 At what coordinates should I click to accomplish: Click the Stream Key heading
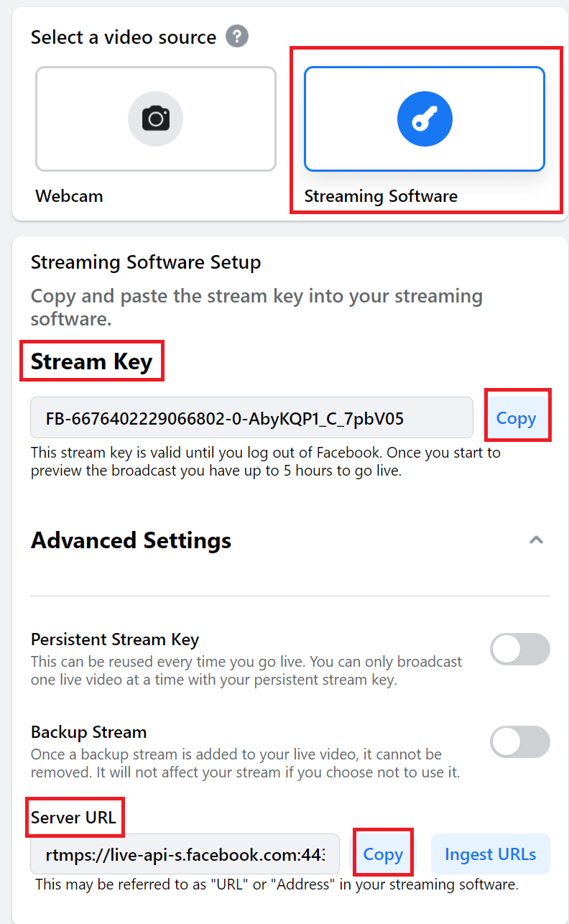coord(91,361)
